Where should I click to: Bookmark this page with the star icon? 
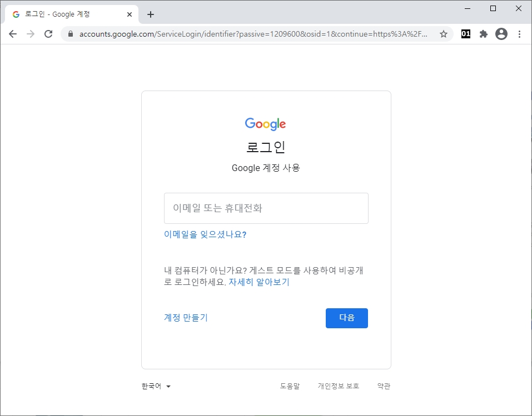click(443, 34)
